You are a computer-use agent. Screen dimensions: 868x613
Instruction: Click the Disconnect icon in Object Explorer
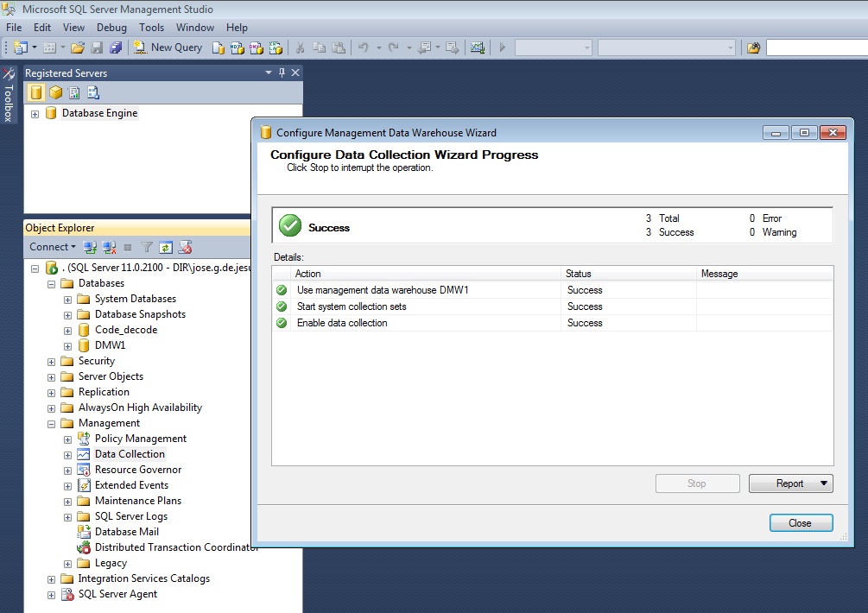(x=109, y=247)
